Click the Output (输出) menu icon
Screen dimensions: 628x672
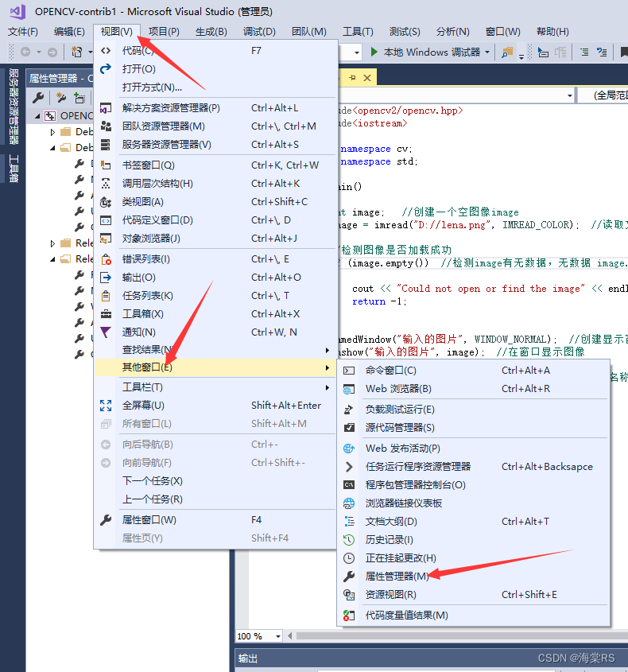coord(106,278)
